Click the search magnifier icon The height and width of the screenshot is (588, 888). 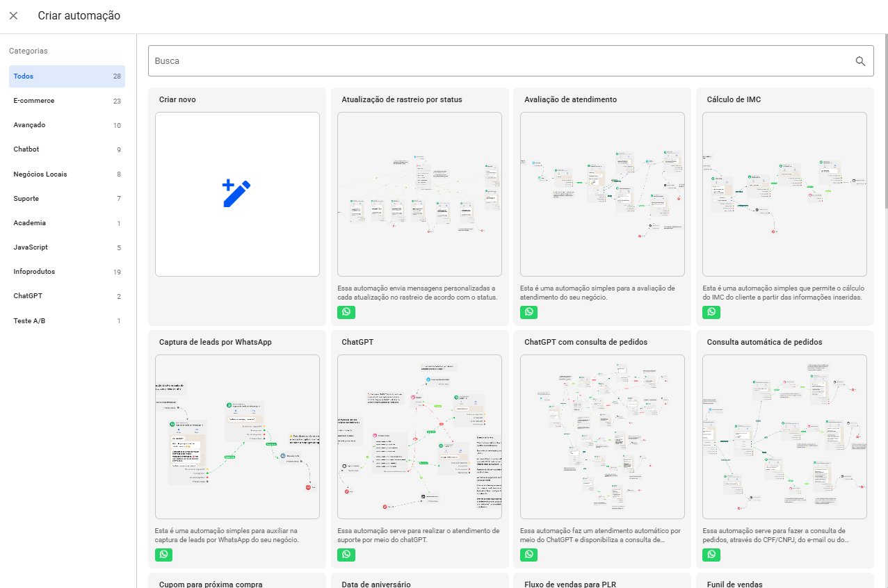click(x=860, y=61)
